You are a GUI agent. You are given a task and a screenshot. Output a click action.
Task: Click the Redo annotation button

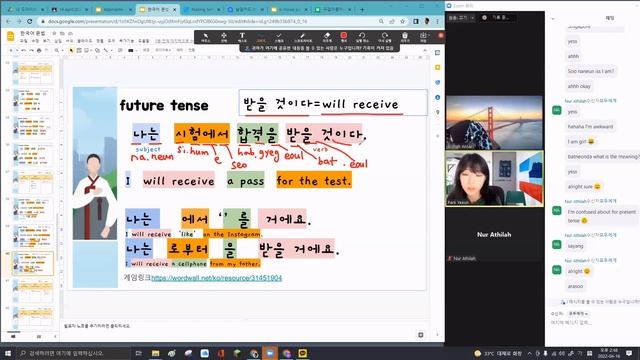(384, 37)
